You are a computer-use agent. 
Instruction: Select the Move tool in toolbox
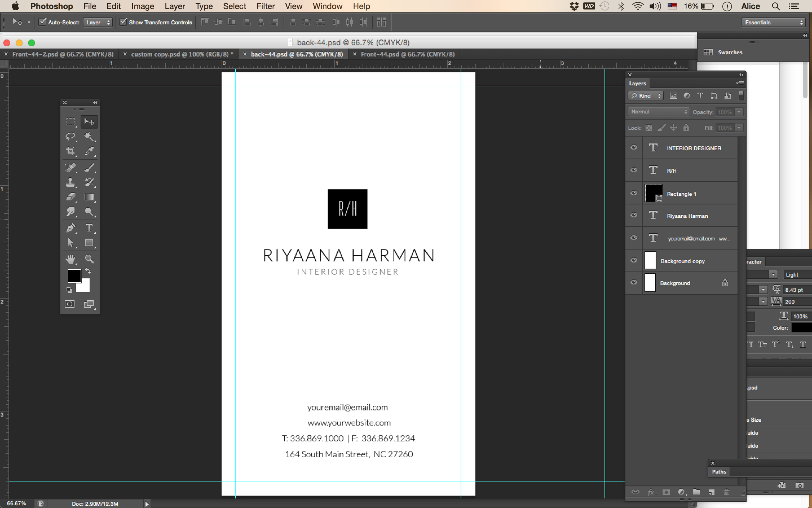tap(89, 122)
